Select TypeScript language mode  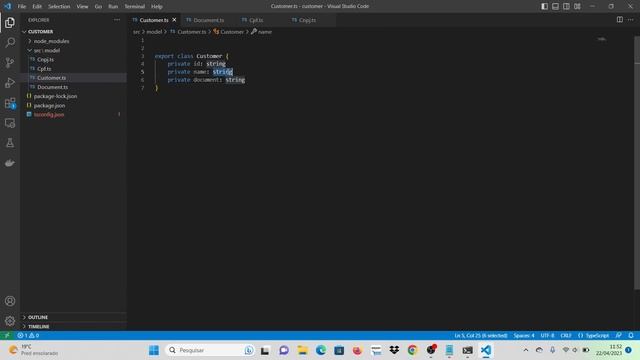click(x=593, y=336)
